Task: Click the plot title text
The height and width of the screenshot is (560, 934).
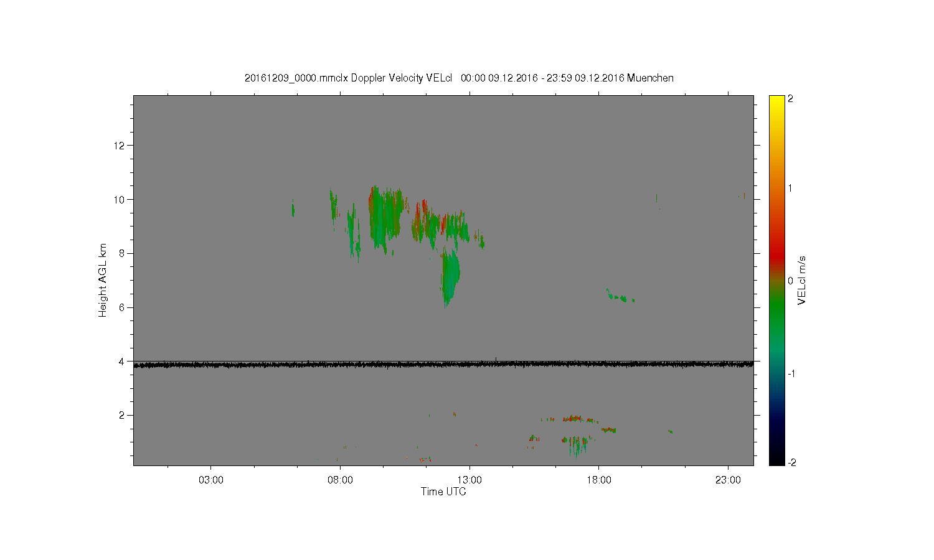Action: 459,78
